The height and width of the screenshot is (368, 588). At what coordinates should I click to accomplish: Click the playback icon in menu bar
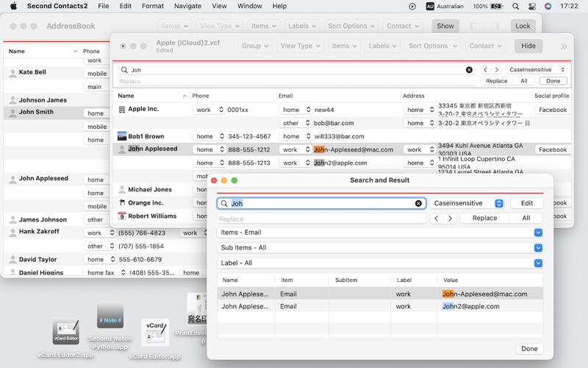(412, 6)
